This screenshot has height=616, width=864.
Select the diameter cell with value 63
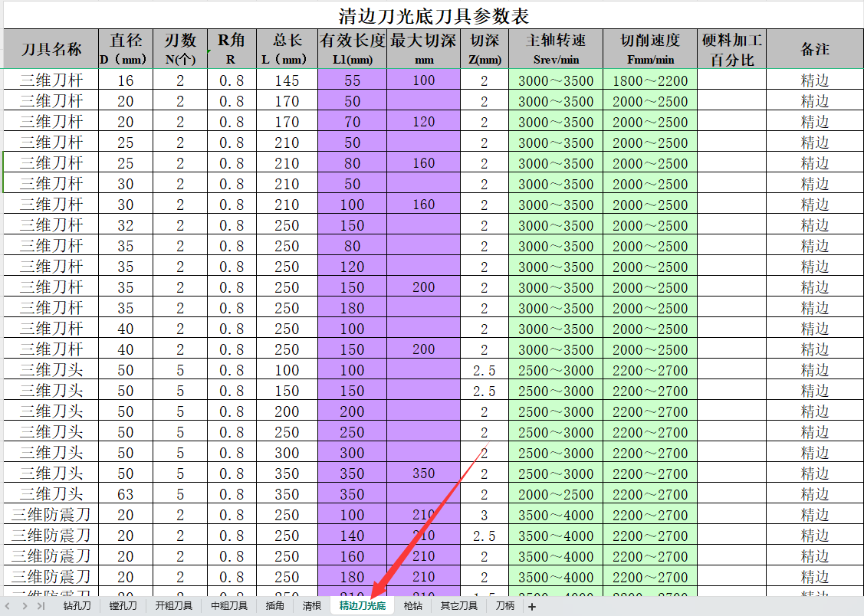126,493
